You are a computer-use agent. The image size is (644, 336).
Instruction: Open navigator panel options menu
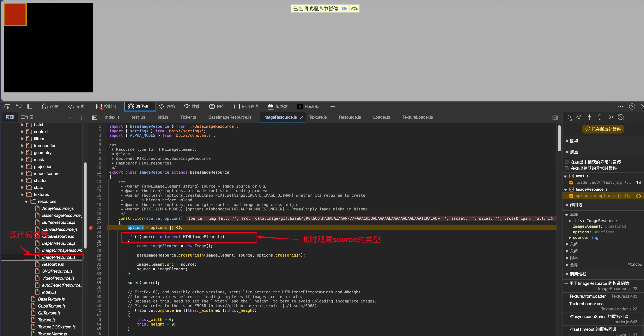[x=81, y=117]
